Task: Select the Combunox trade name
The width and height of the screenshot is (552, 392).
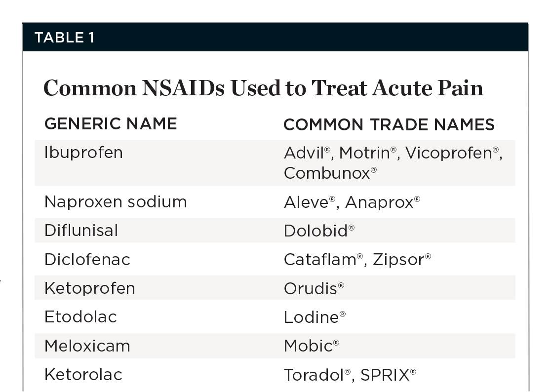Action: (327, 173)
